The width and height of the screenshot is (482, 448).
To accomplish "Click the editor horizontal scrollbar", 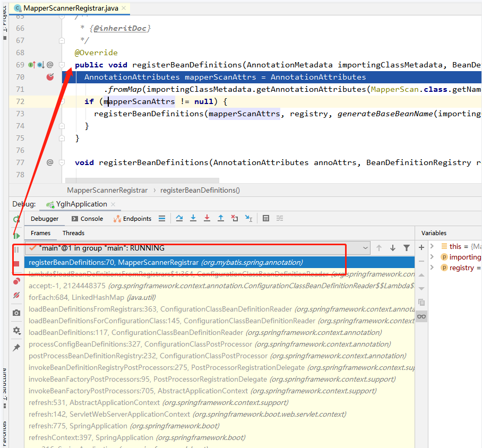I will tap(142, 180).
